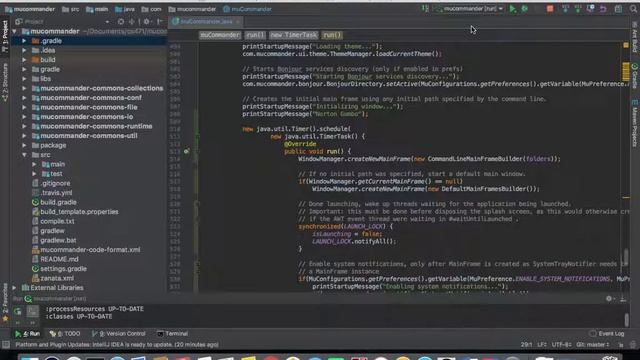This screenshot has height=360, width=640.
Task: Open the run configuration dropdown mucommander [run]
Action: pyautogui.click(x=469, y=9)
